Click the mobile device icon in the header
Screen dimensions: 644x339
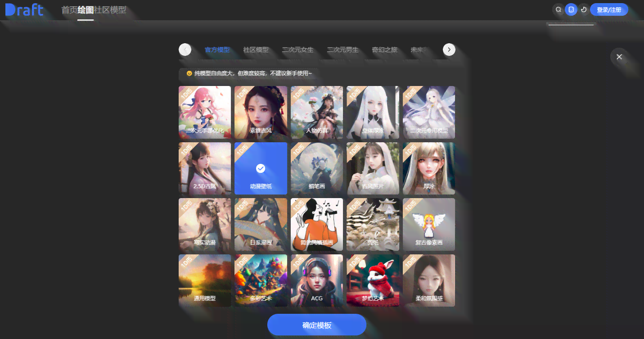click(571, 9)
